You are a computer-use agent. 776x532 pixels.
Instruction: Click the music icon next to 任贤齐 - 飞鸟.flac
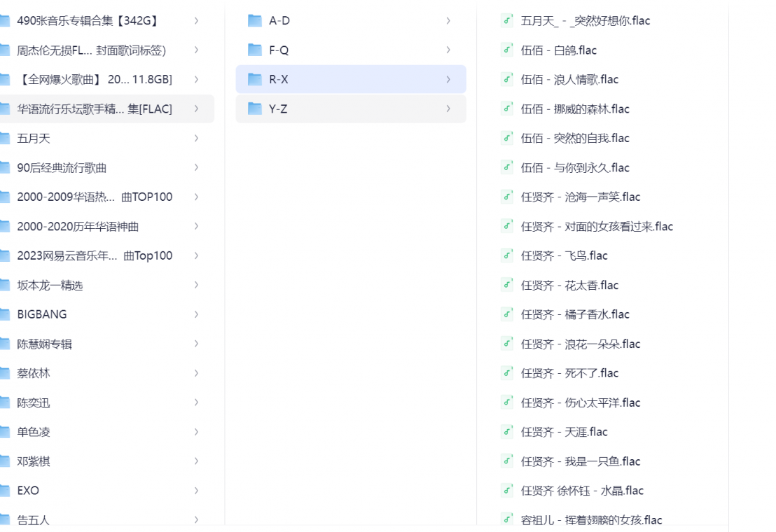507,256
